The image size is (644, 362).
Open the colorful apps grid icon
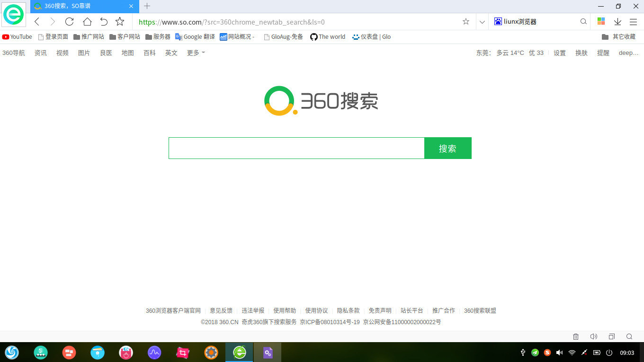[601, 22]
